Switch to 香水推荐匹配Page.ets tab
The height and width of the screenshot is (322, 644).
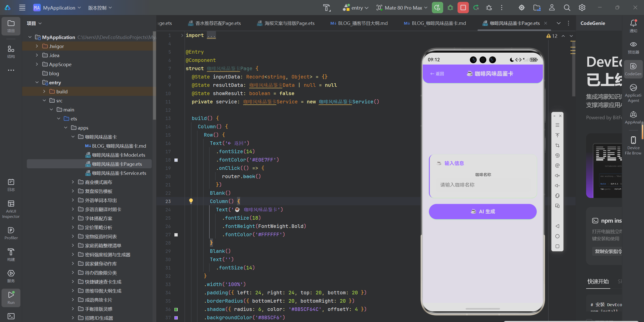(x=214, y=23)
